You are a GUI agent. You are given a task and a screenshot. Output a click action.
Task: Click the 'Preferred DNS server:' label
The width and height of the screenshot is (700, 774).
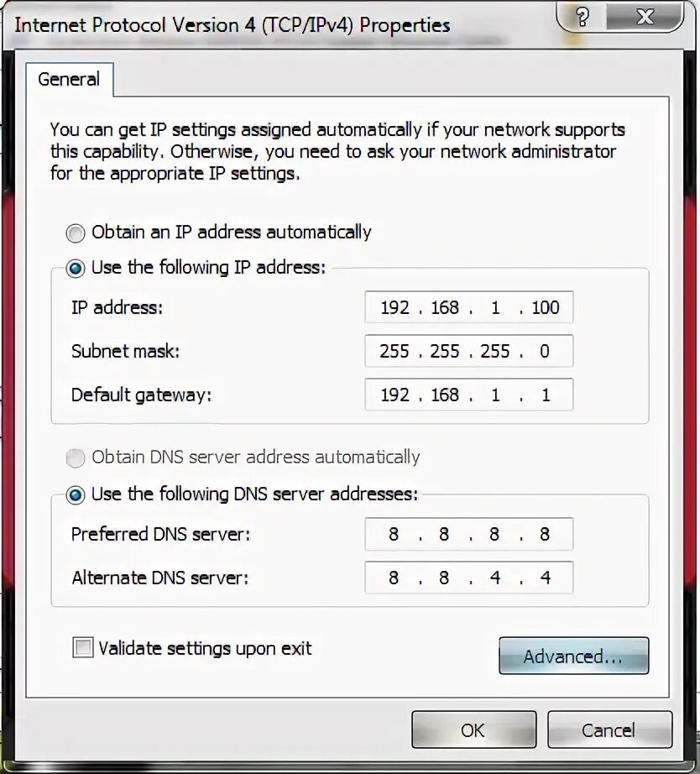click(160, 534)
